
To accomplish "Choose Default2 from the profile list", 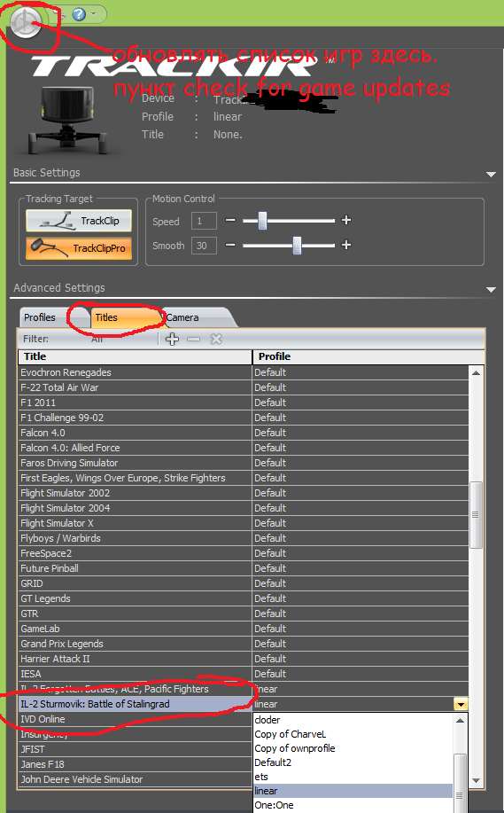I will click(x=353, y=762).
